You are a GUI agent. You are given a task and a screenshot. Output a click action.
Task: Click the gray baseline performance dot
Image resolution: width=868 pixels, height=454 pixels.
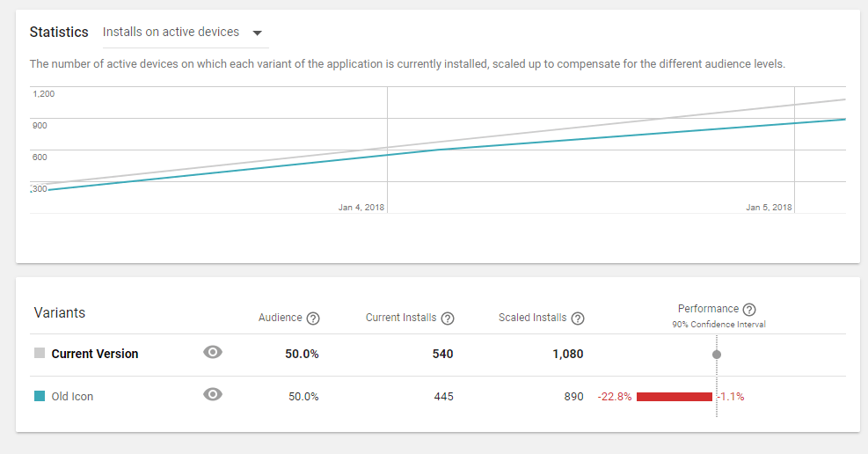click(x=717, y=354)
